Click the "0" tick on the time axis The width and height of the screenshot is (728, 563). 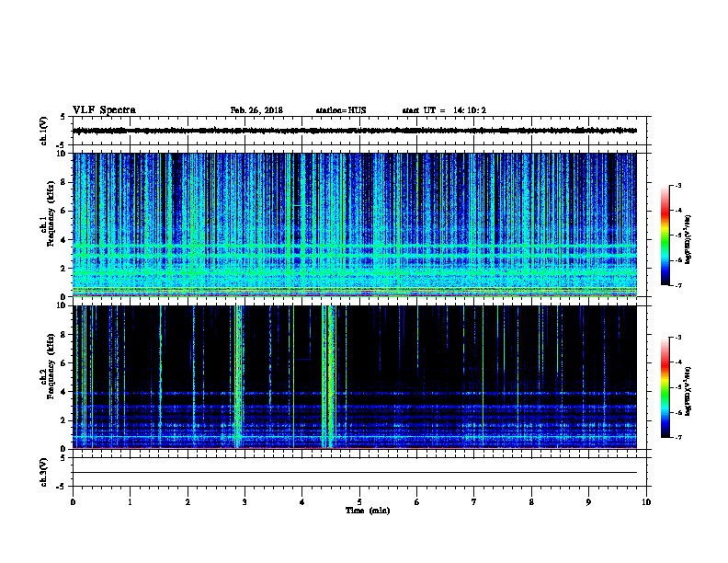click(x=73, y=502)
